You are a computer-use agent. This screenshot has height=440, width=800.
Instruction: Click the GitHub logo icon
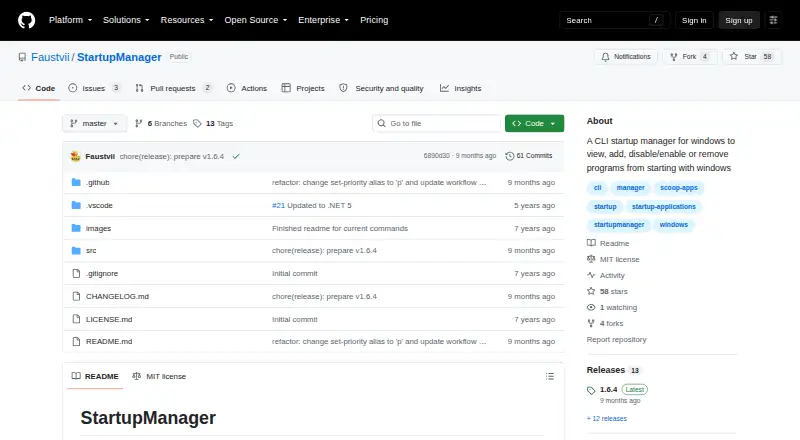coord(27,20)
